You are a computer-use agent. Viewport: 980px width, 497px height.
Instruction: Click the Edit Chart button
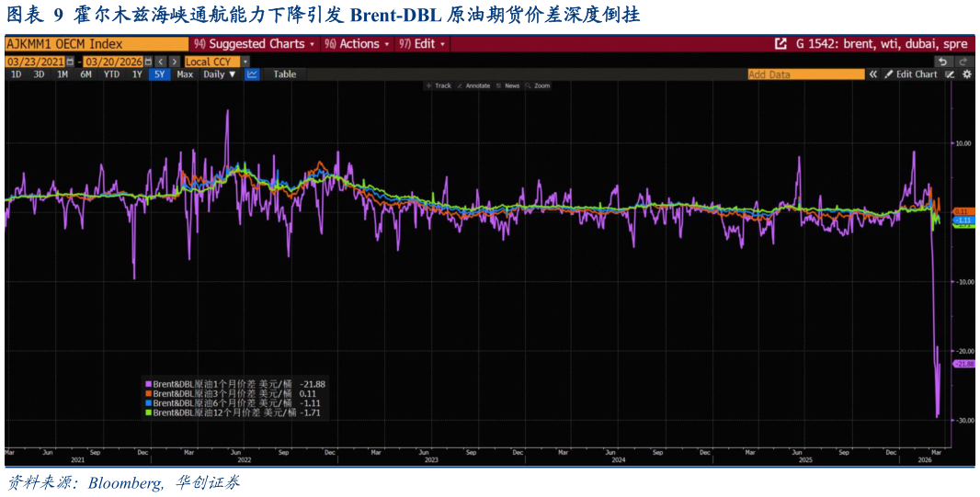pos(910,74)
